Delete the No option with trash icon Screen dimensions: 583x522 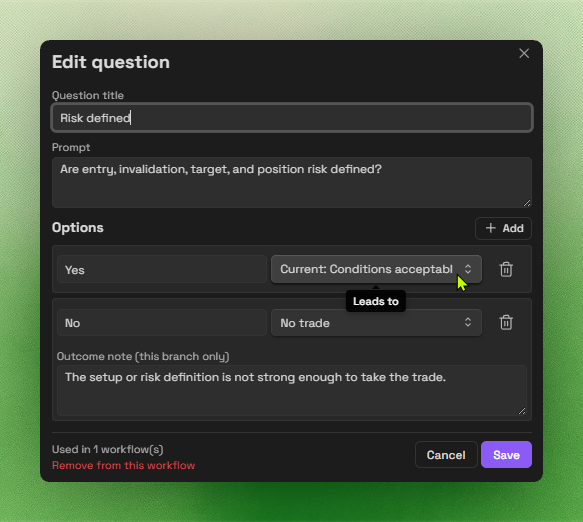506,322
